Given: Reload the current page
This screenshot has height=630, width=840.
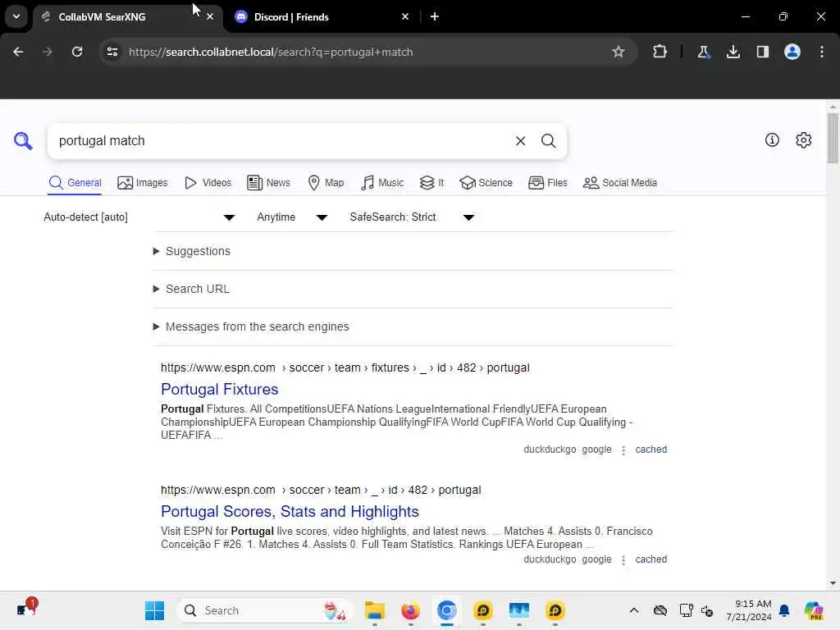Looking at the screenshot, I should coord(77,52).
